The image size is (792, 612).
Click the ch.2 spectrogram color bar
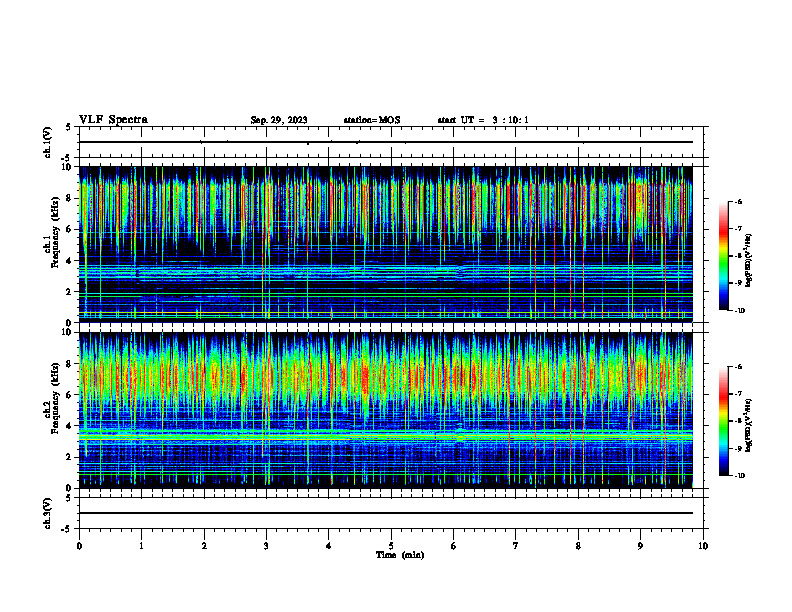point(724,421)
